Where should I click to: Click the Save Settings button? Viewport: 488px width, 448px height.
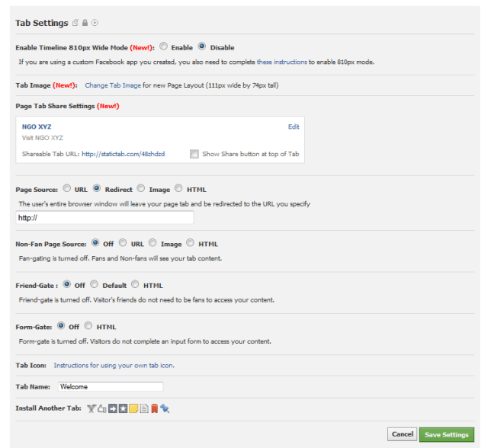(447, 434)
